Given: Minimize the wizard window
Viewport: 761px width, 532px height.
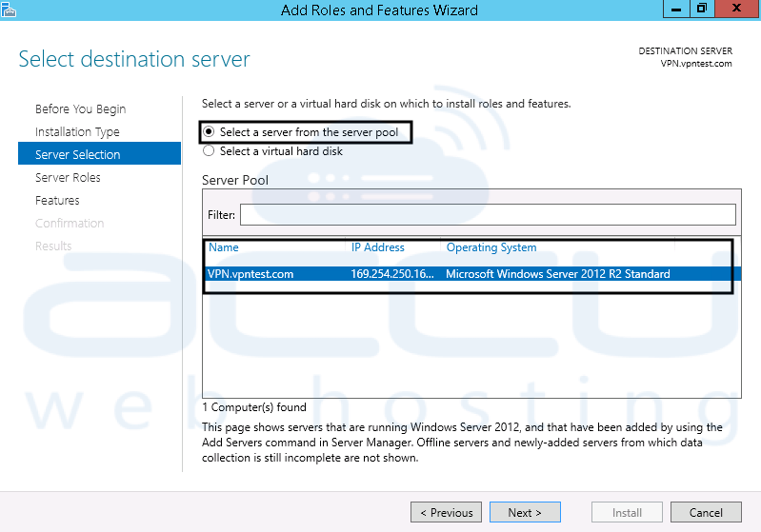Looking at the screenshot, I should pos(676,9).
